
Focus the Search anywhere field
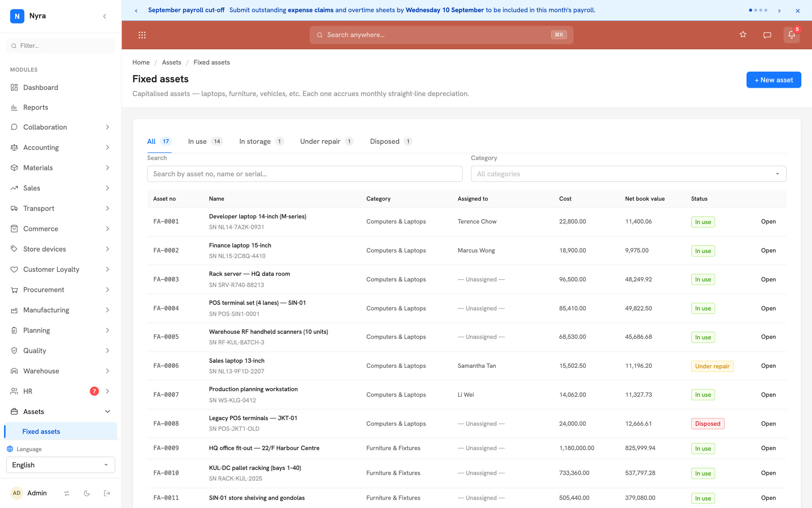(x=441, y=35)
